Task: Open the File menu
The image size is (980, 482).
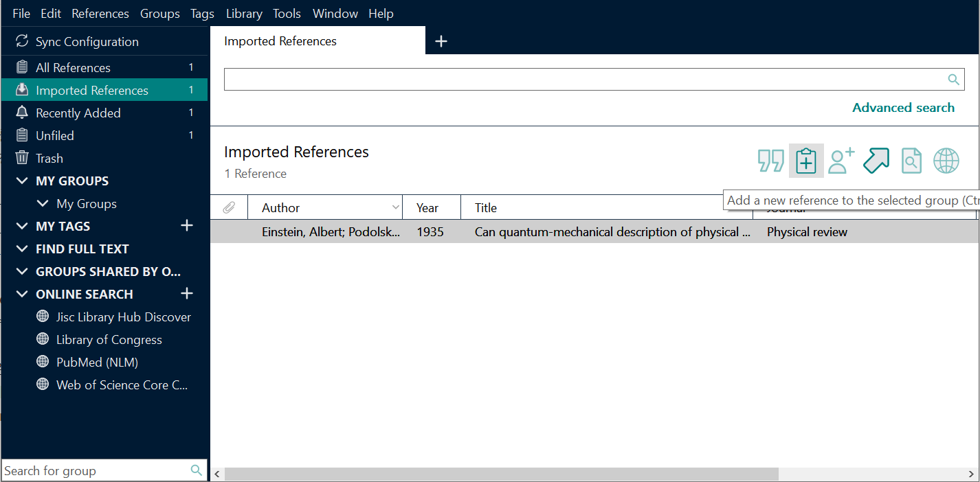Action: pos(21,14)
